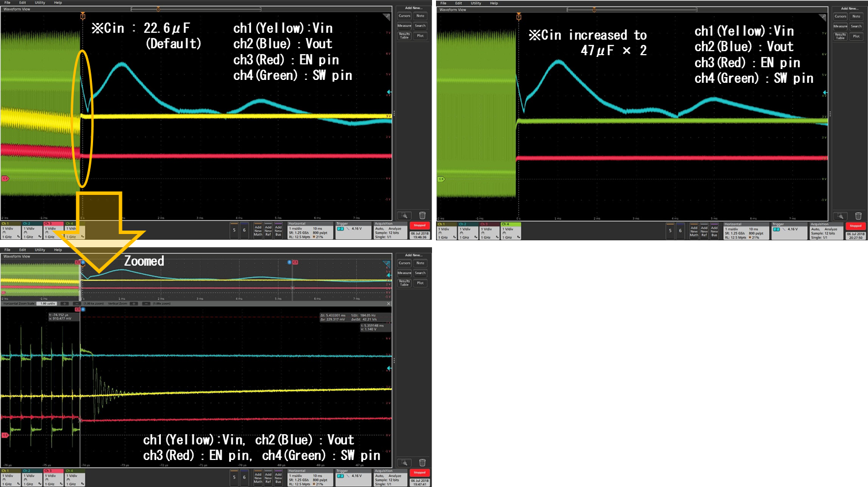Screen dimensions: 868x487
Task: Click Measure button in bottom-left zoomed window
Action: pos(404,273)
